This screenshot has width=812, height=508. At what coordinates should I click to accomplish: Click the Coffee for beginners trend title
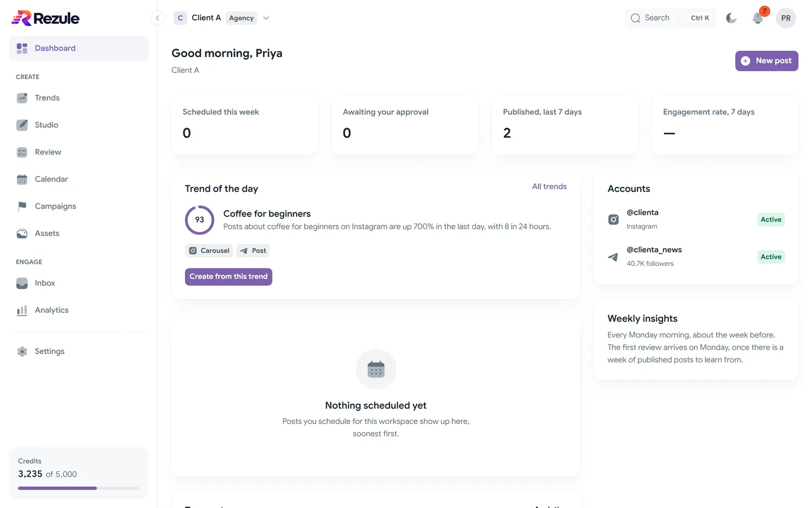click(267, 214)
